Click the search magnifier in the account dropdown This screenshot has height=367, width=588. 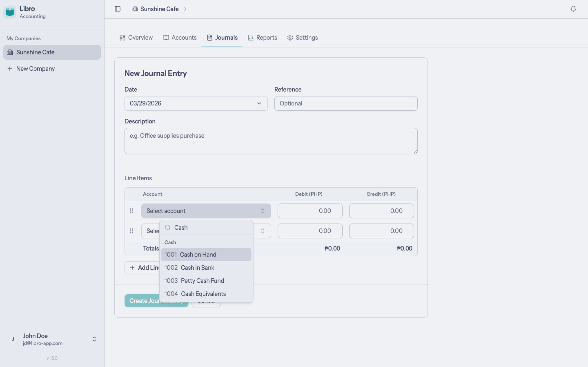pos(167,227)
